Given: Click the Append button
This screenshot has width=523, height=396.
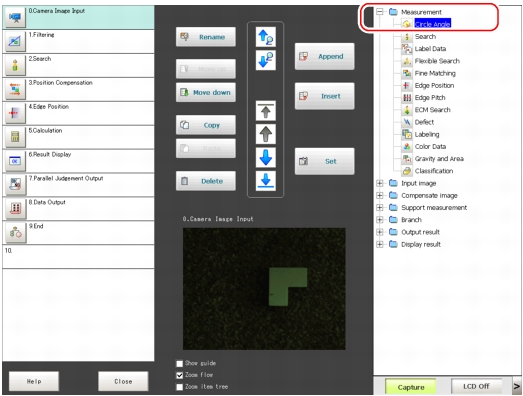Looking at the screenshot, I should pyautogui.click(x=325, y=56).
